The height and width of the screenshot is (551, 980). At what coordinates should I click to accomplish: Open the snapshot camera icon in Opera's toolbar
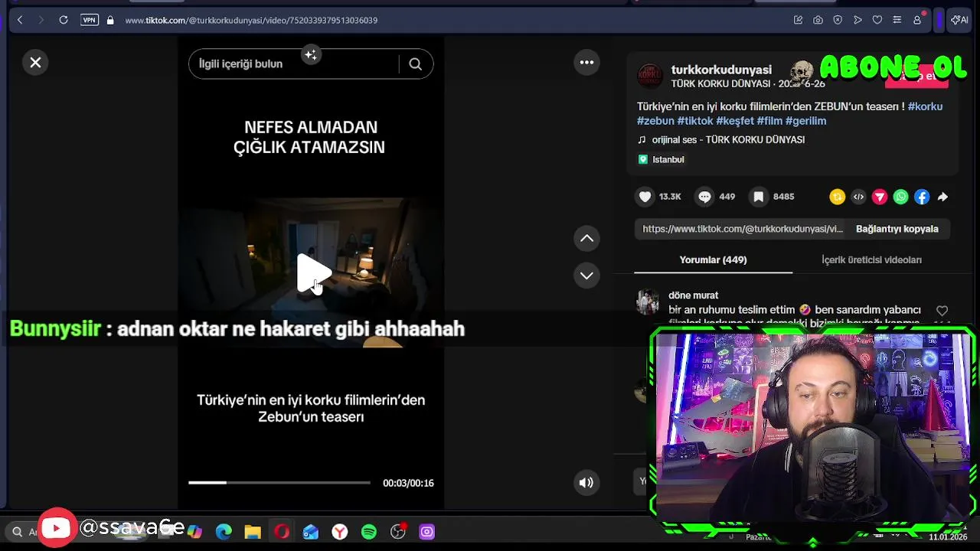pyautogui.click(x=818, y=20)
